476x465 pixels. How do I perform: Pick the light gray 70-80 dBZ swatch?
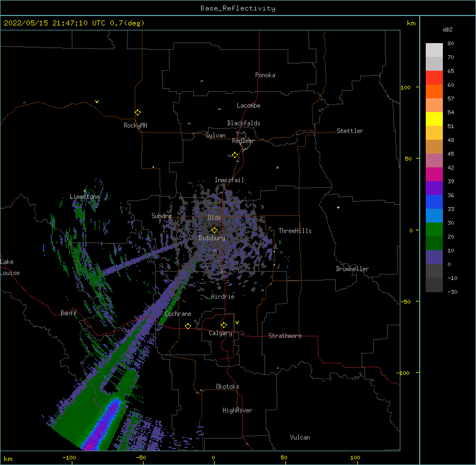tap(434, 50)
